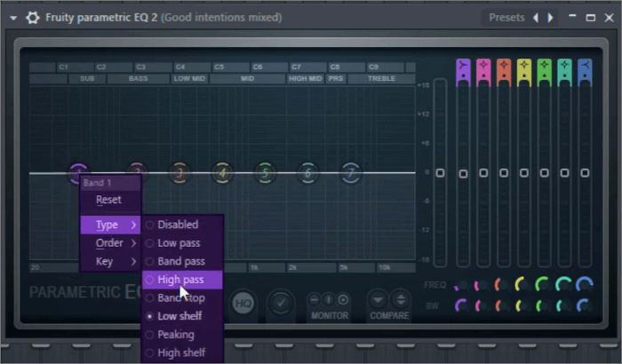Click band 7 blue FREQ knob
The image size is (622, 364).
(584, 285)
